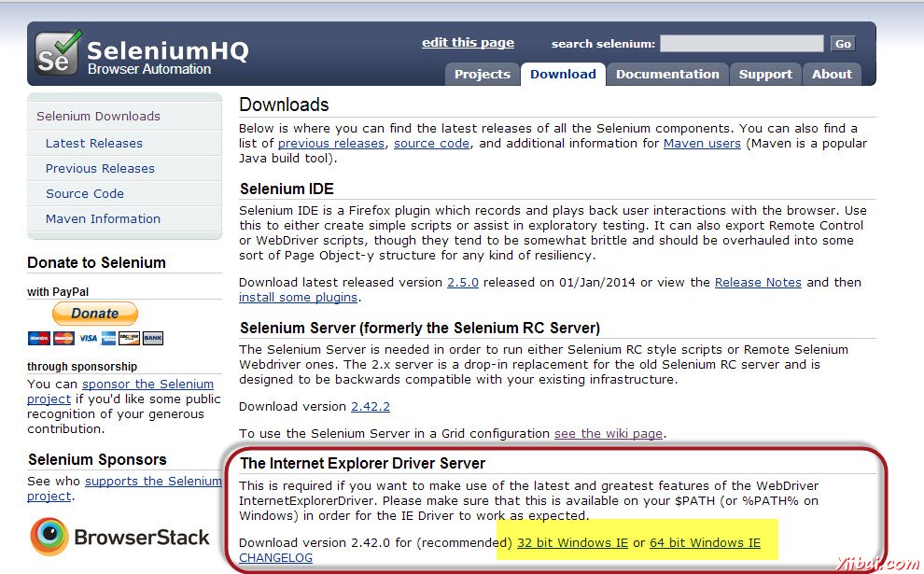924x574 pixels.
Task: Open Maven Information sidebar link
Action: tap(103, 219)
